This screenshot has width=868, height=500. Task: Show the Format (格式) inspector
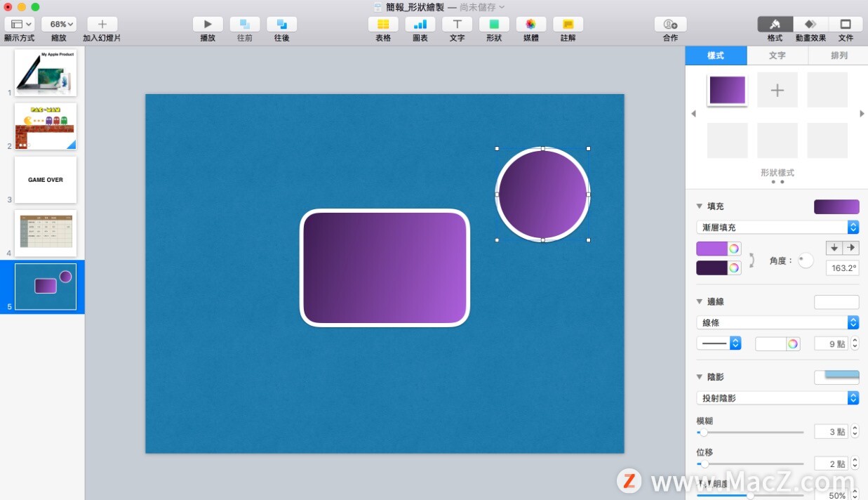point(775,24)
